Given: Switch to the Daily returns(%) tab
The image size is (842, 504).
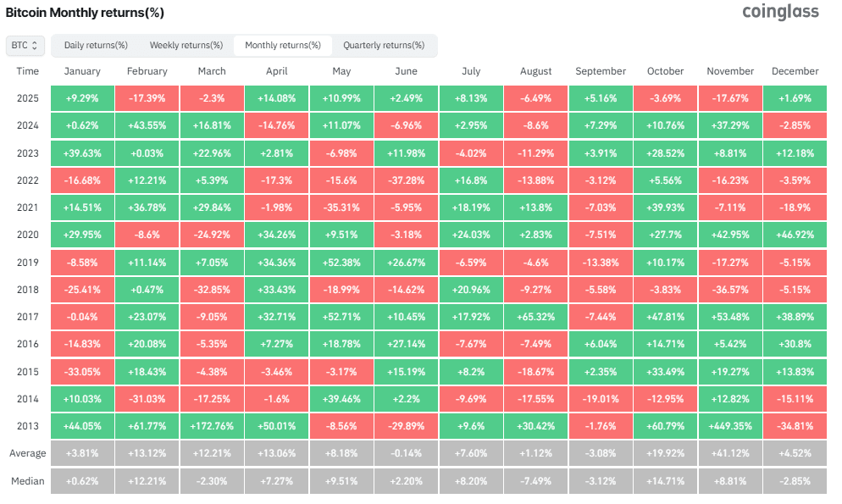Looking at the screenshot, I should click(95, 46).
